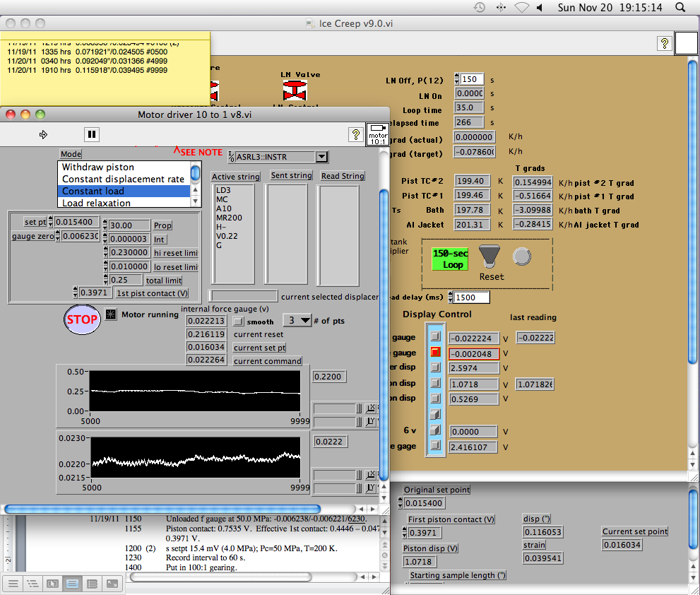Toggle the 6 v display control button
The image size is (700, 595).
tap(436, 430)
